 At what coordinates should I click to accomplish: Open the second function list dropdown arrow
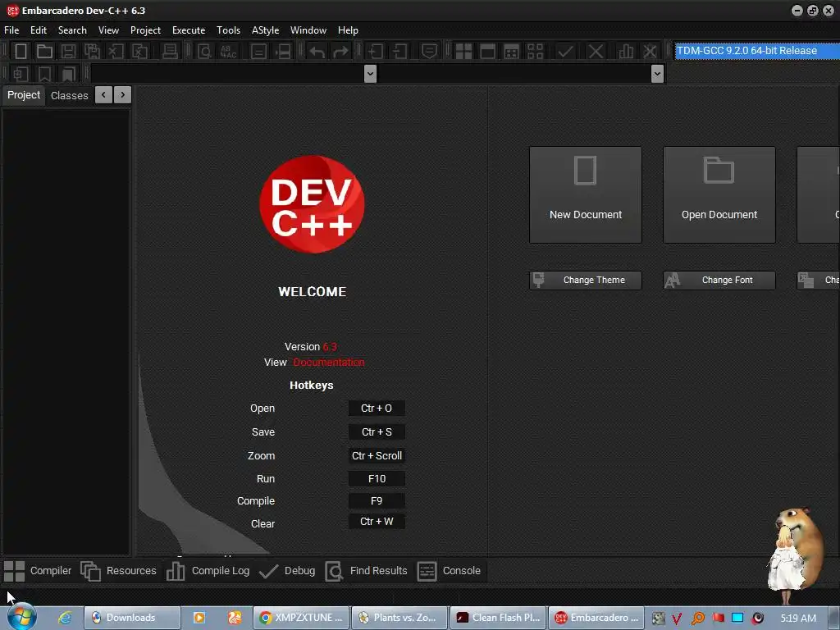(657, 73)
